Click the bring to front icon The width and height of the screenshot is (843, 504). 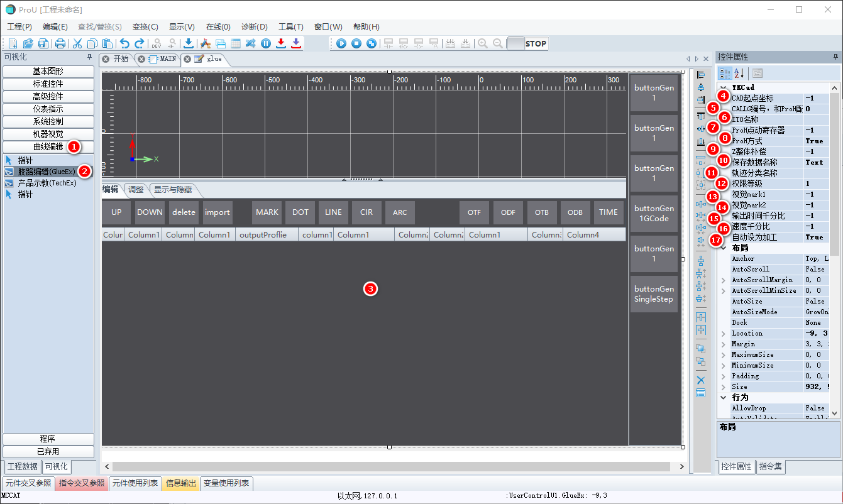pyautogui.click(x=701, y=348)
